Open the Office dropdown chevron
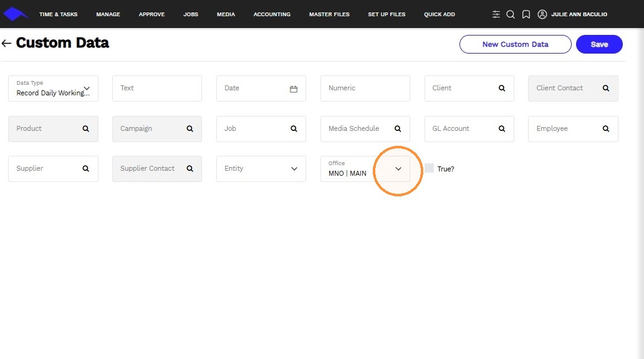This screenshot has height=359, width=644. [398, 169]
